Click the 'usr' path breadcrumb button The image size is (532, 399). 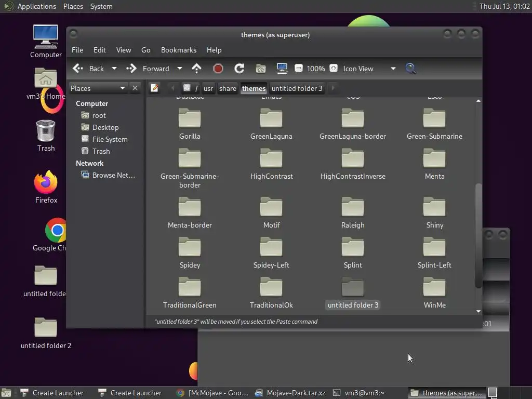208,88
